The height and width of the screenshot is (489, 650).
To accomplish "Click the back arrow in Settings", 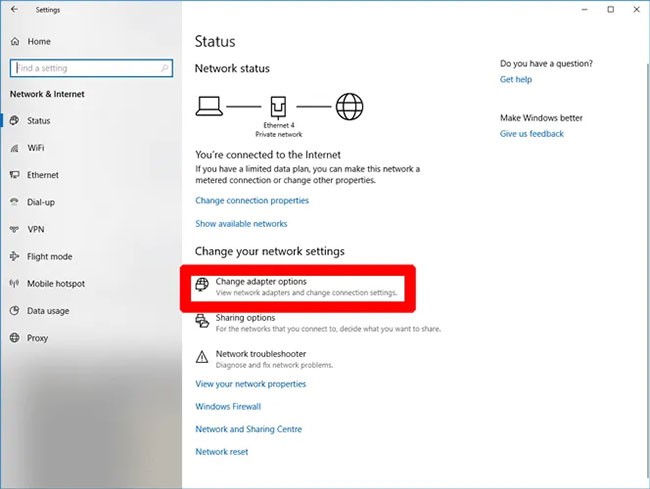I will click(x=14, y=9).
